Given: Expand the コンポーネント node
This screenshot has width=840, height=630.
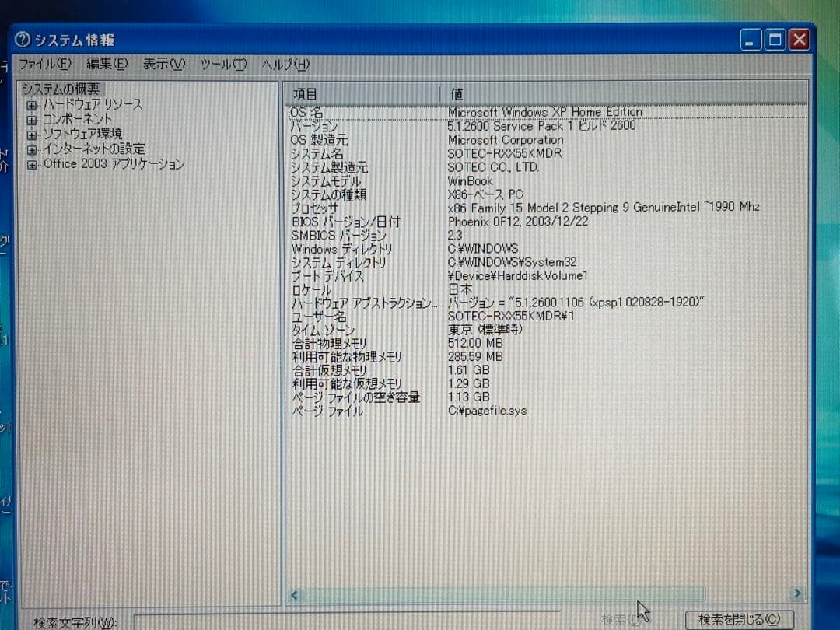Looking at the screenshot, I should pos(32,120).
